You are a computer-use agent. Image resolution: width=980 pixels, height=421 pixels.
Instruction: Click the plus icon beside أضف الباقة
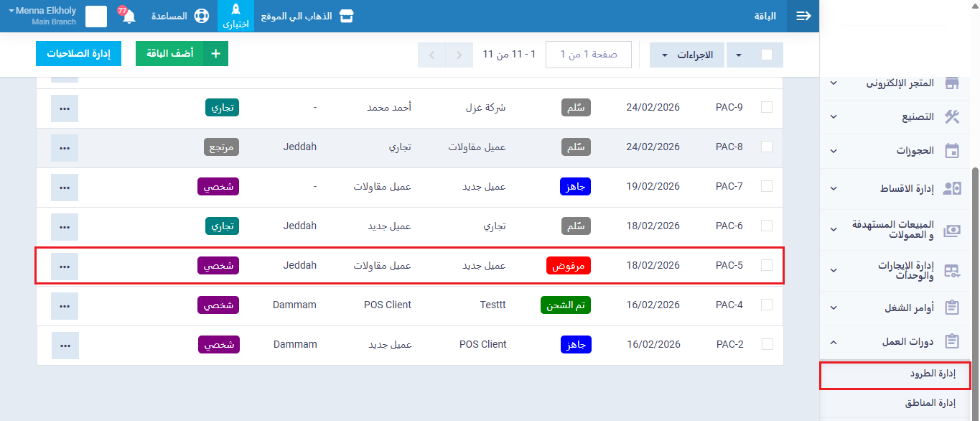[215, 54]
